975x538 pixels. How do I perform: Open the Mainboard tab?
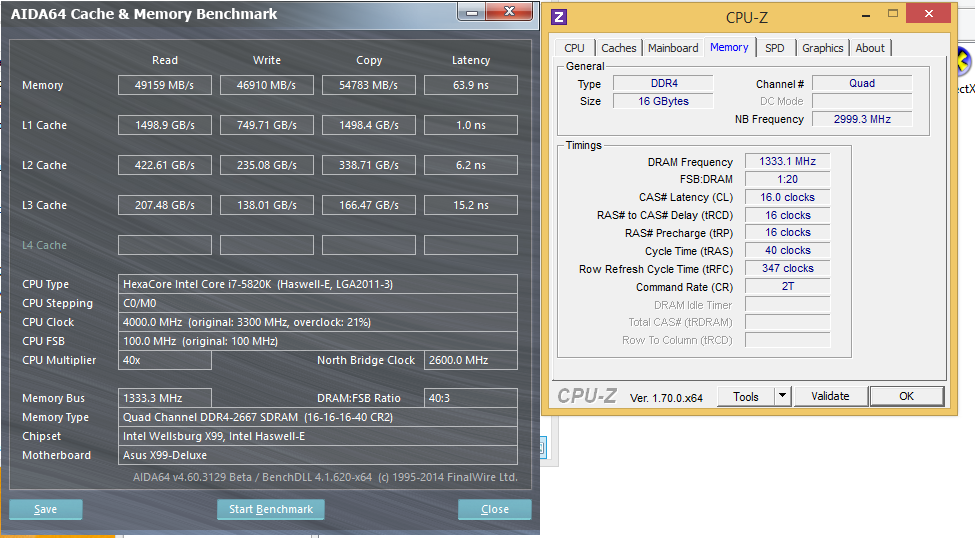(673, 48)
